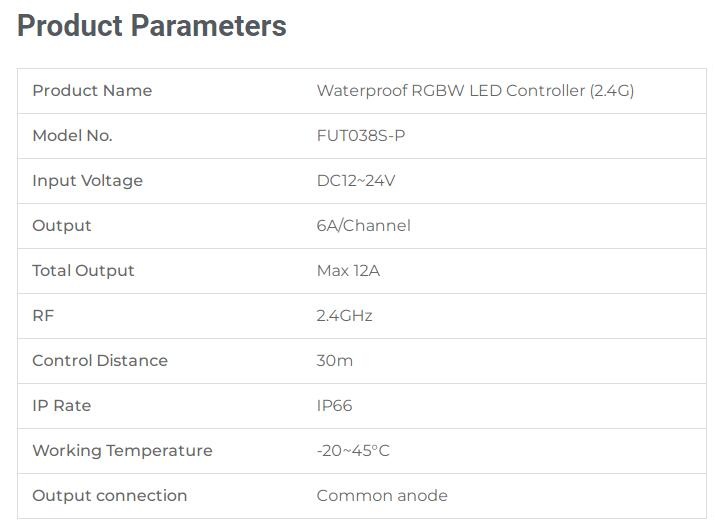This screenshot has height=527, width=715.
Task: Select the Model No. label
Action: tap(73, 135)
